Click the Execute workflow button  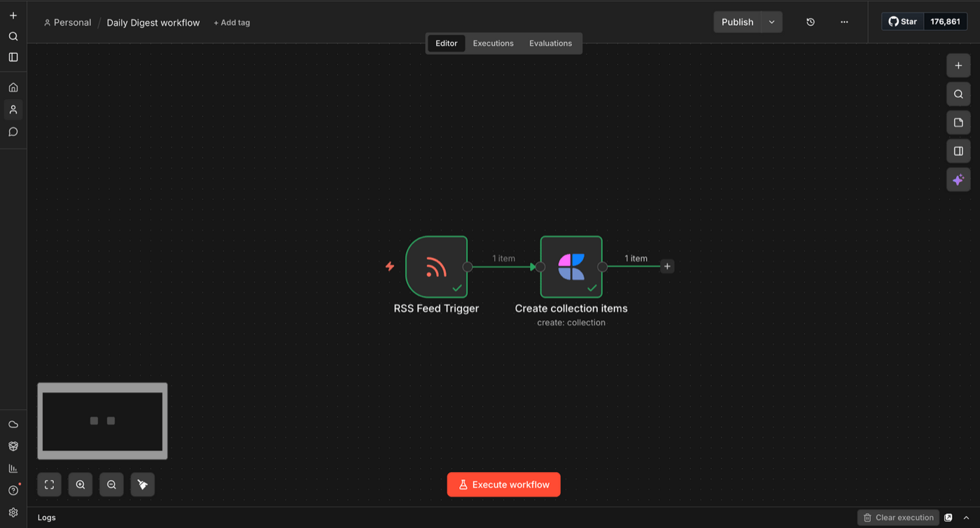pos(503,484)
